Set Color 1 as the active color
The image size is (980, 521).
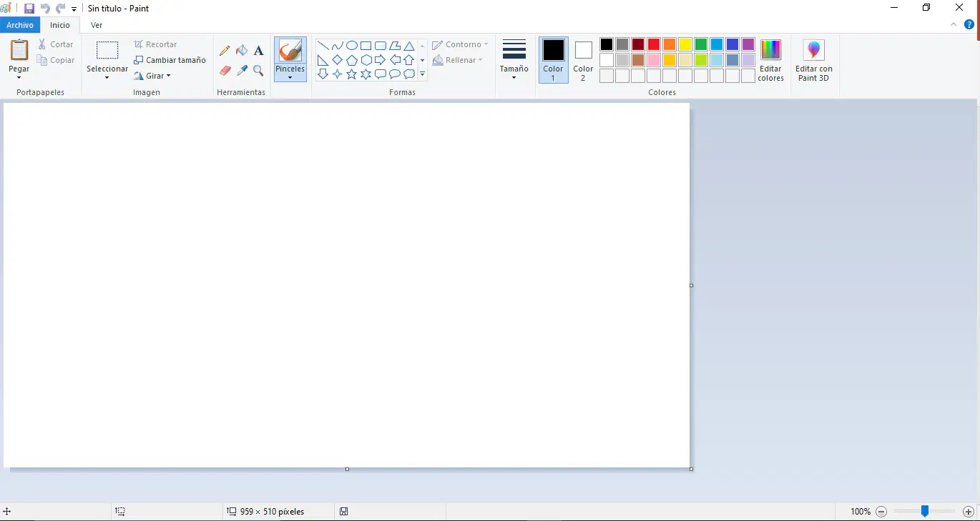(x=554, y=60)
